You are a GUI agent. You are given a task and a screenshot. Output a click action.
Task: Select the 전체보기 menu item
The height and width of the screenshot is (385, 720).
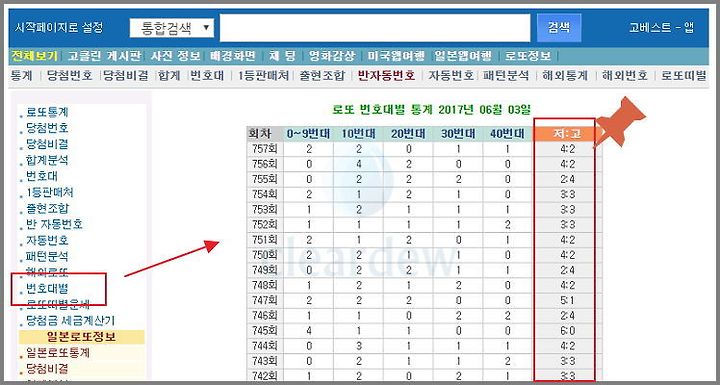tap(34, 56)
